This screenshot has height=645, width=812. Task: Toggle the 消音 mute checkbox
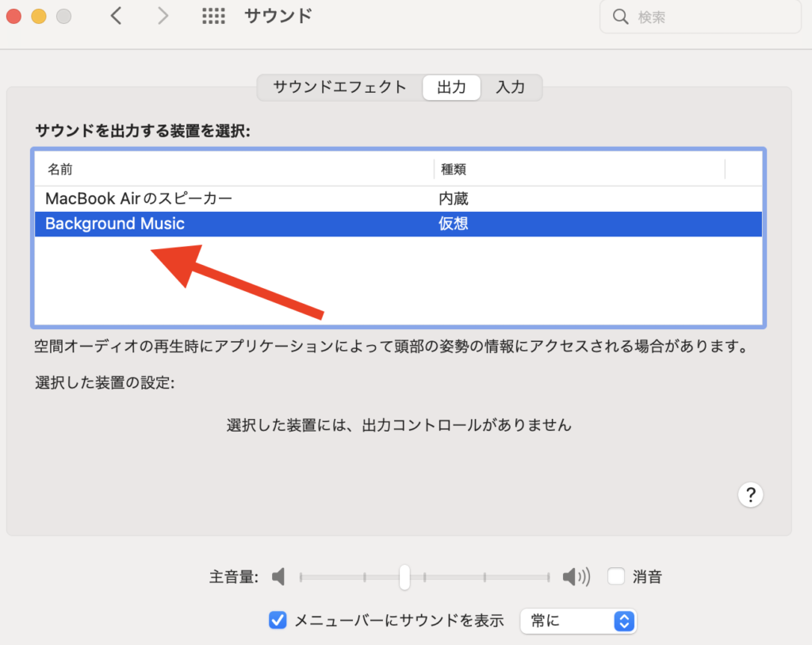(615, 576)
